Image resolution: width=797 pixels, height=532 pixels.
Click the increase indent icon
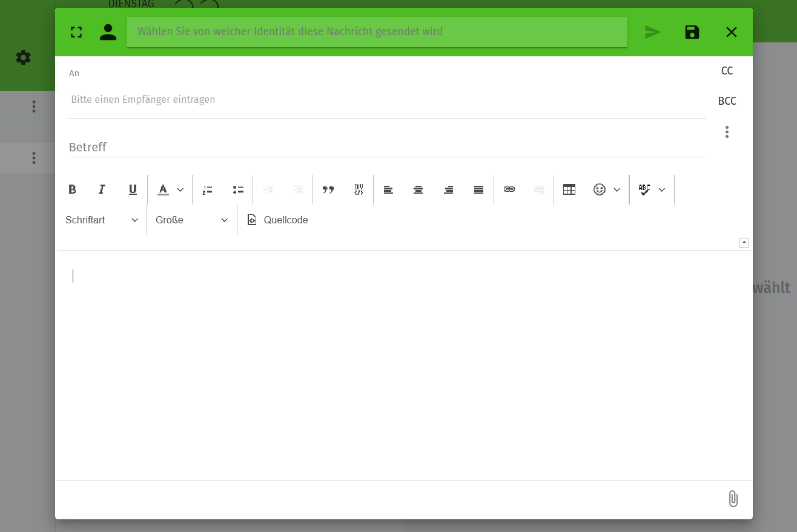(298, 189)
